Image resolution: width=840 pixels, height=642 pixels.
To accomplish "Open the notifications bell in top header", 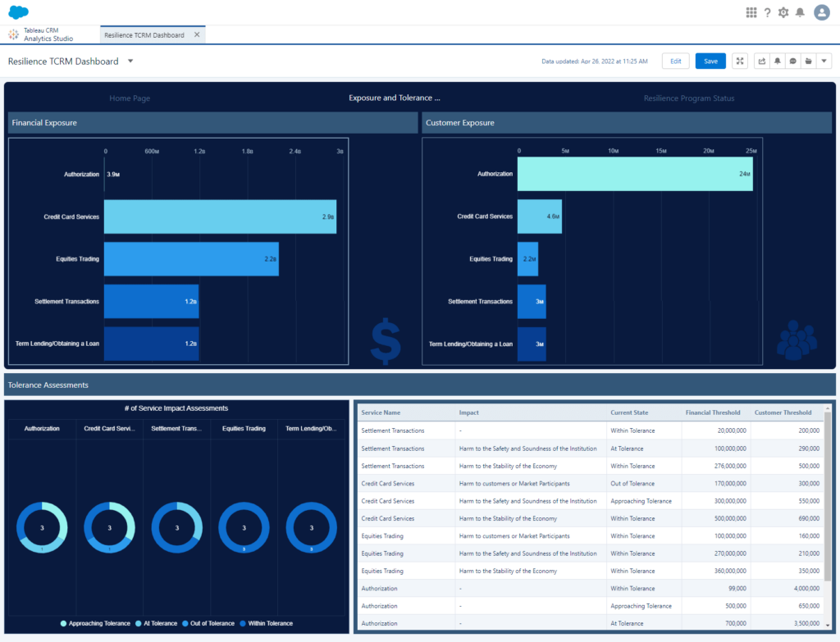I will tap(800, 12).
